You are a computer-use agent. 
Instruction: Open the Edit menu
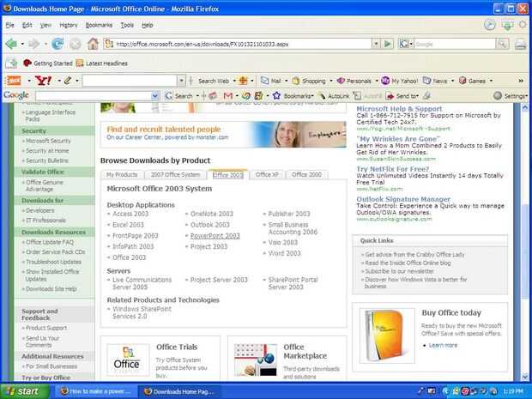27,25
